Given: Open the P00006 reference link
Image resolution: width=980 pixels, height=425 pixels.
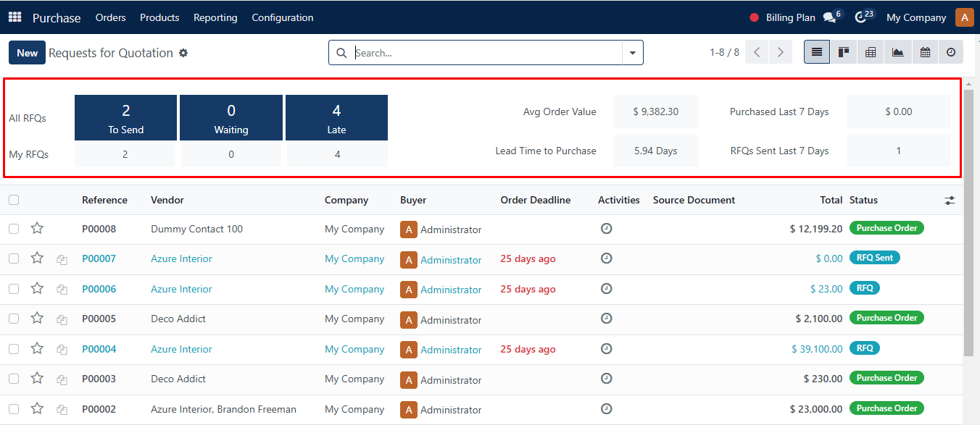Looking at the screenshot, I should 99,289.
